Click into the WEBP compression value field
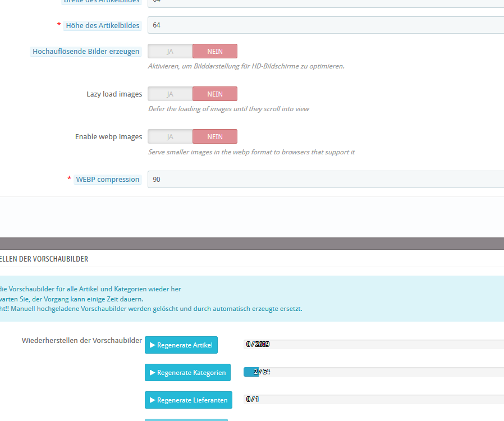504x421 pixels. pyautogui.click(x=326, y=180)
